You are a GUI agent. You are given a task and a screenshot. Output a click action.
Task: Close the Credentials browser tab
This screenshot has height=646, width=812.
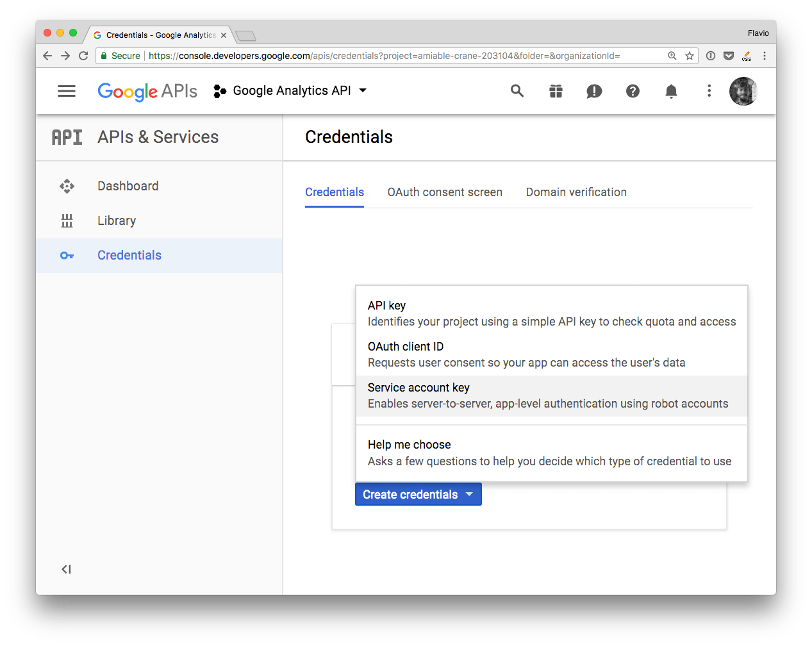tap(224, 35)
